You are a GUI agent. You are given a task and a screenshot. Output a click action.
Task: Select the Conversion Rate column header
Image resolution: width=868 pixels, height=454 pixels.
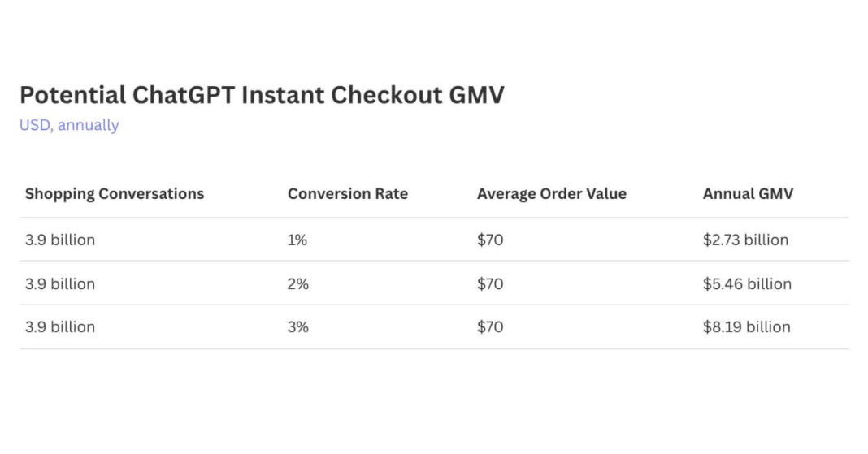(348, 194)
